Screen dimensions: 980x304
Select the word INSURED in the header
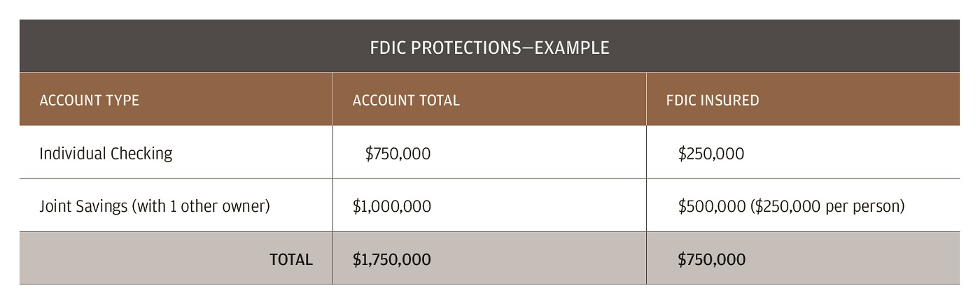[731, 100]
